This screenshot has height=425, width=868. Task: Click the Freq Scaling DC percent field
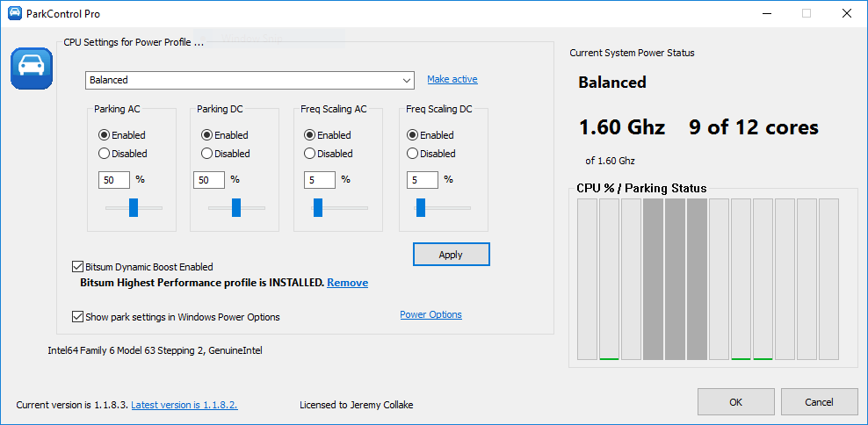[423, 180]
